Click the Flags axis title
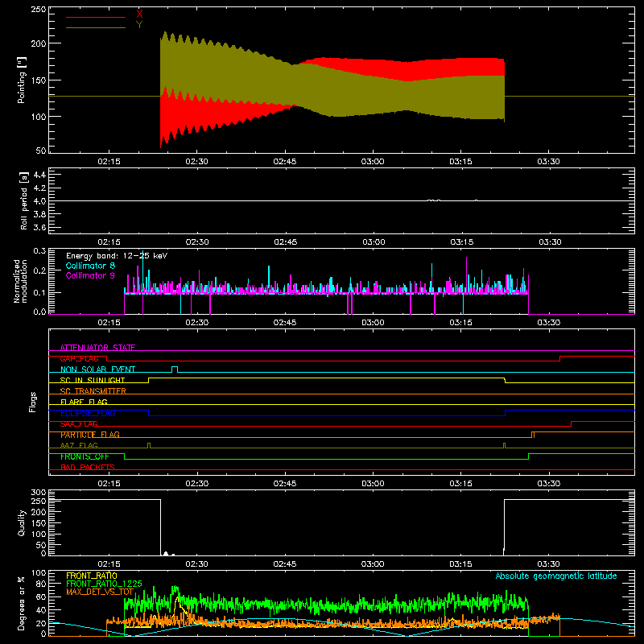644x644 pixels. tap(33, 402)
